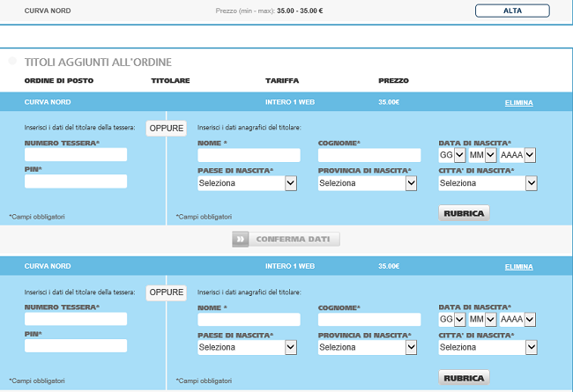Open the MM month dropdown in first ticket
Viewport: 573px width, 392px height.
point(483,155)
